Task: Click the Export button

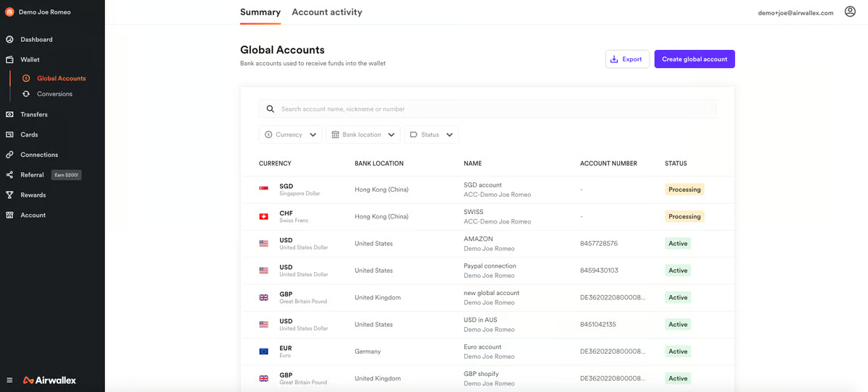Action: coord(627,59)
